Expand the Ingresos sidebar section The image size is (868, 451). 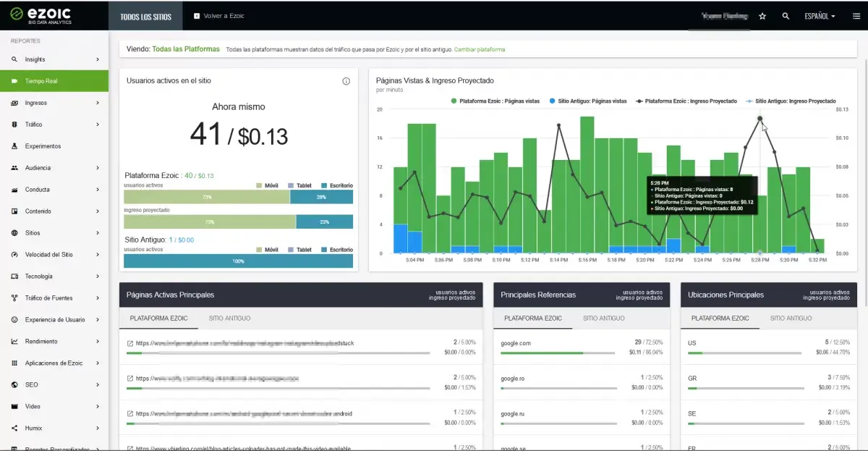54,103
